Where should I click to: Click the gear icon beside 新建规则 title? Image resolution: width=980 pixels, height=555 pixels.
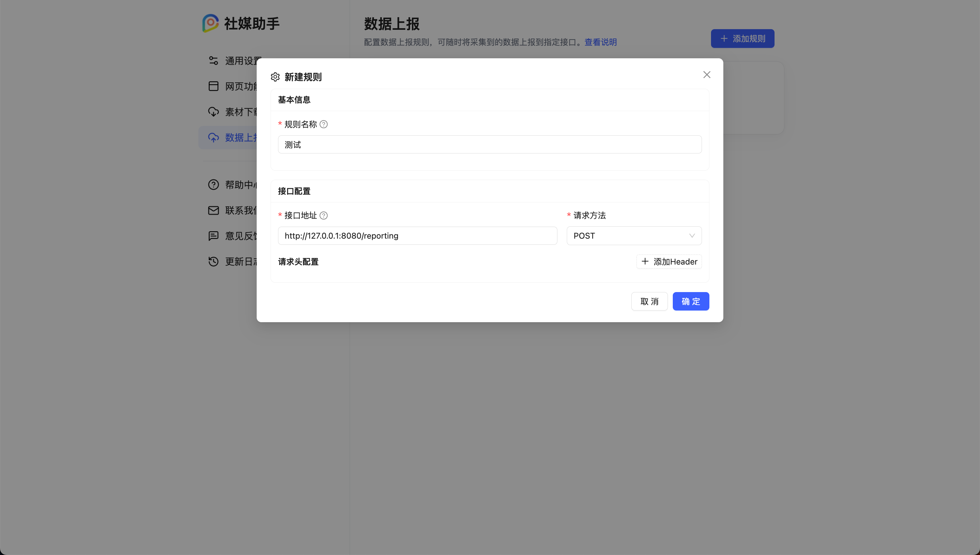pyautogui.click(x=275, y=77)
